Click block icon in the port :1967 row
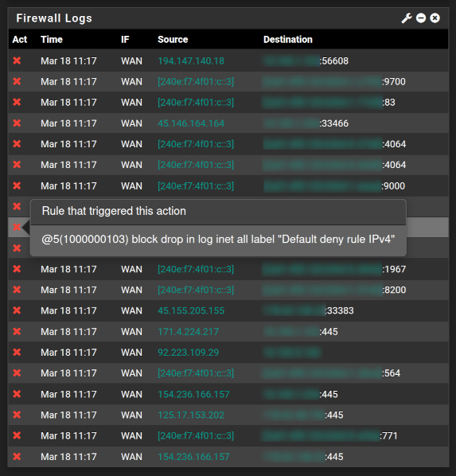The image size is (456, 476). coord(17,269)
